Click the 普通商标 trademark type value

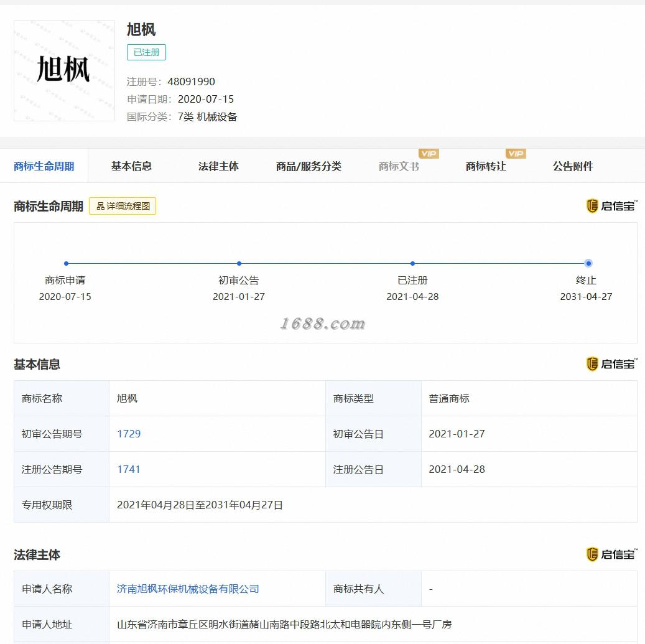click(449, 398)
